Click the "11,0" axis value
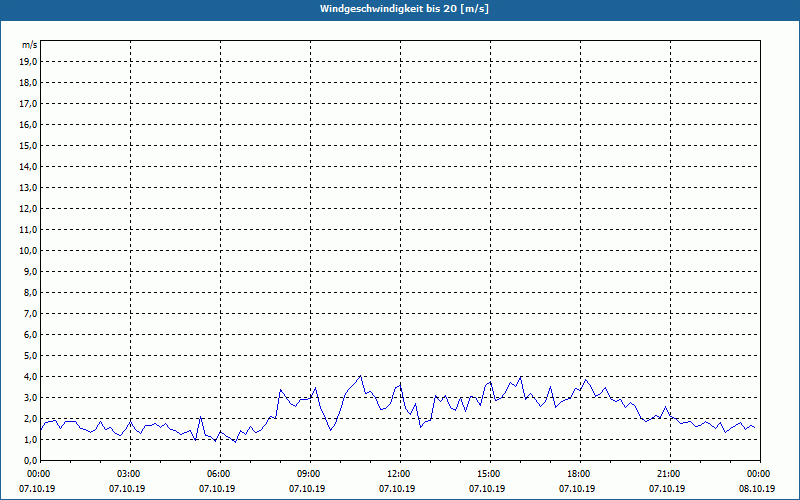This screenshot has width=800, height=500. pyautogui.click(x=29, y=230)
